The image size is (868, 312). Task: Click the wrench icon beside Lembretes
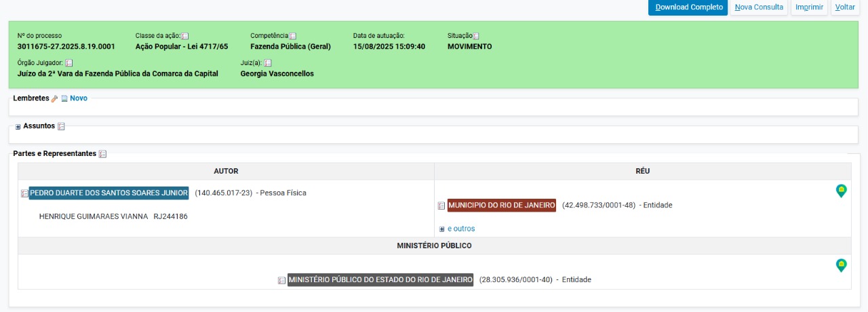(55, 99)
